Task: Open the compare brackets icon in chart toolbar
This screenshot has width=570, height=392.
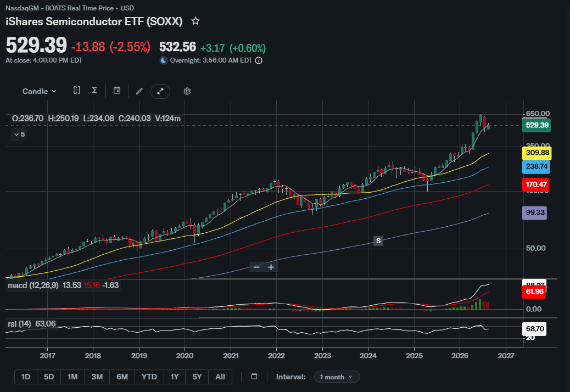Action: 76,91
